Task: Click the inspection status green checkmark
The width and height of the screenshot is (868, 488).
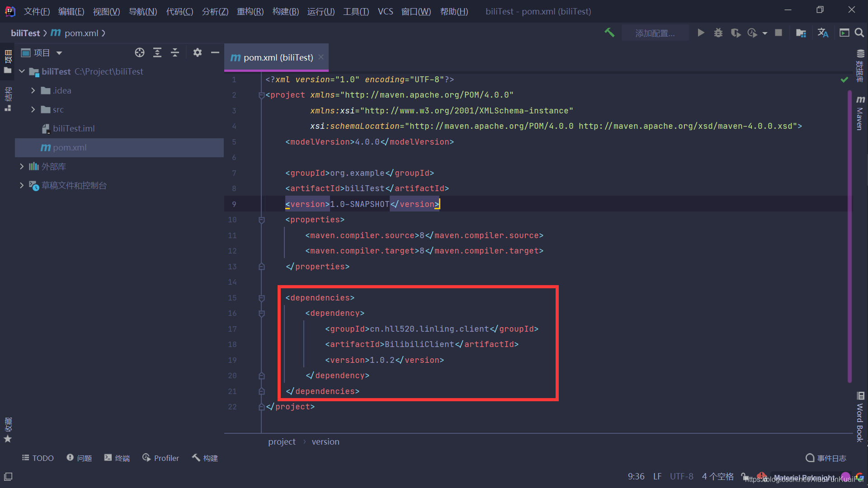Action: point(844,80)
